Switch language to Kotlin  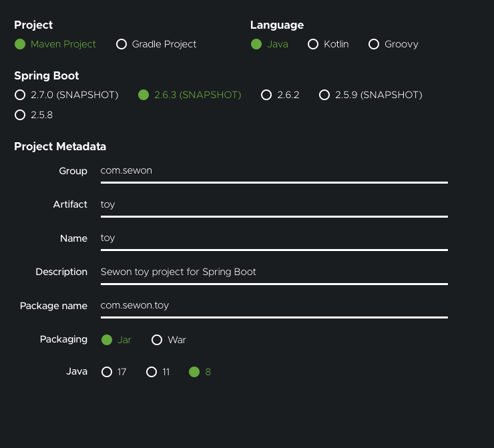pos(313,44)
